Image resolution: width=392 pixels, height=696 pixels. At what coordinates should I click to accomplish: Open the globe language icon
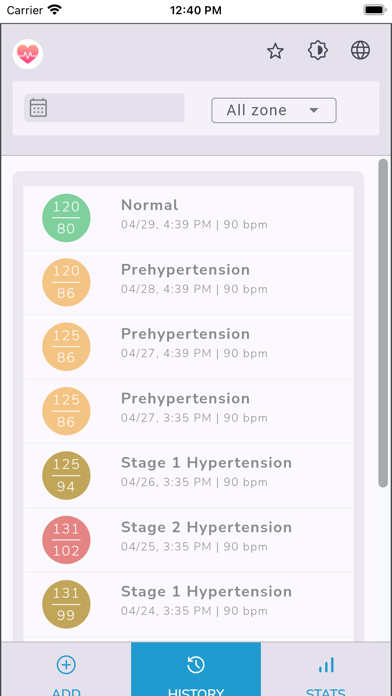pos(360,50)
